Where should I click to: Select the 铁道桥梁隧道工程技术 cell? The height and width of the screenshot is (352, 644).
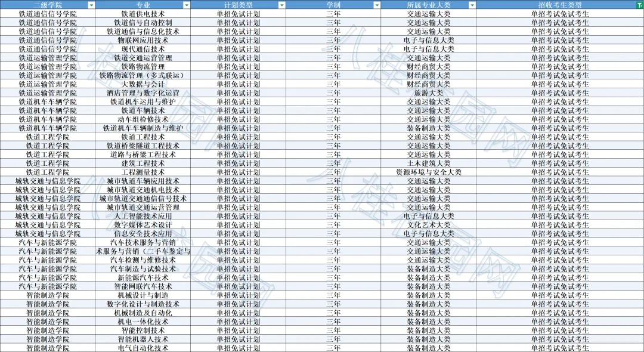click(x=143, y=146)
